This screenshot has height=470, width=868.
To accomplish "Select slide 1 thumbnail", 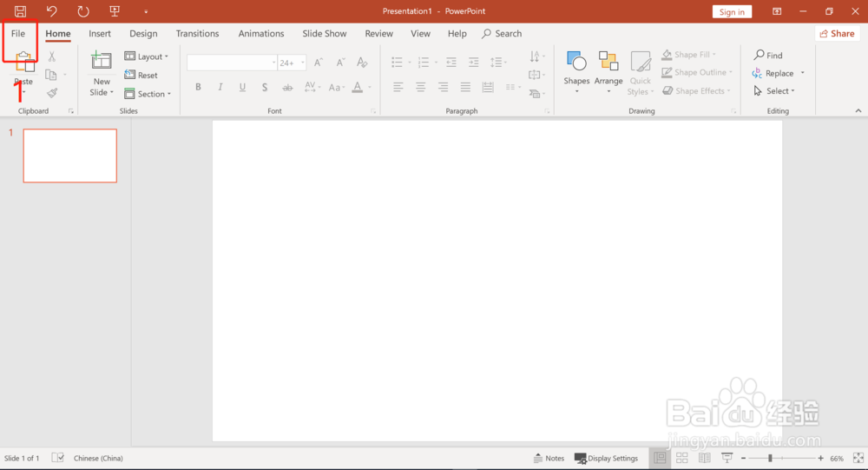I will 69,156.
